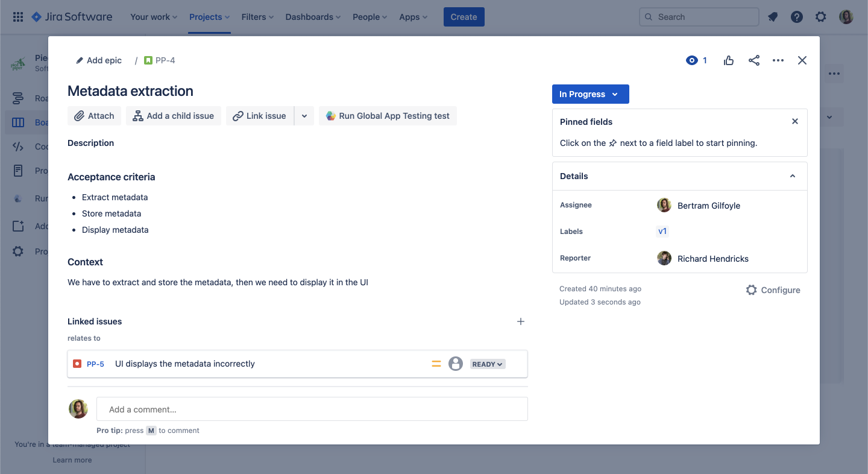Change the READY status of PP-5
Screen dimensions: 868x474
[x=488, y=364]
